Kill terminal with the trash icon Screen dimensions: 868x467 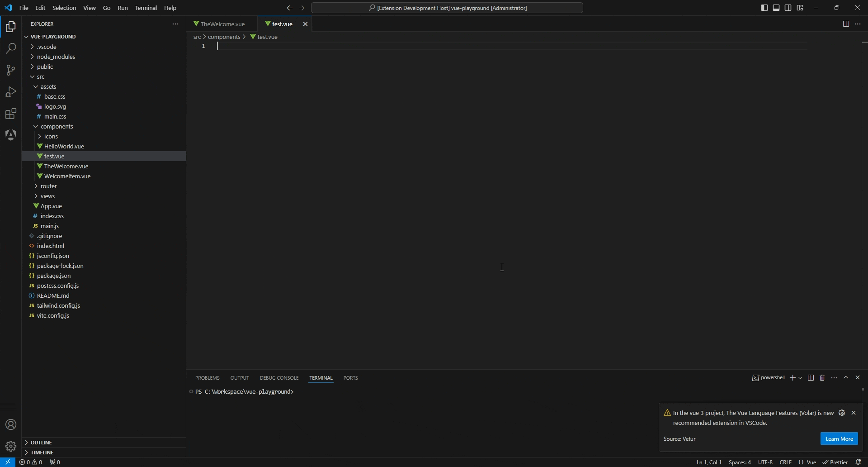tap(822, 378)
